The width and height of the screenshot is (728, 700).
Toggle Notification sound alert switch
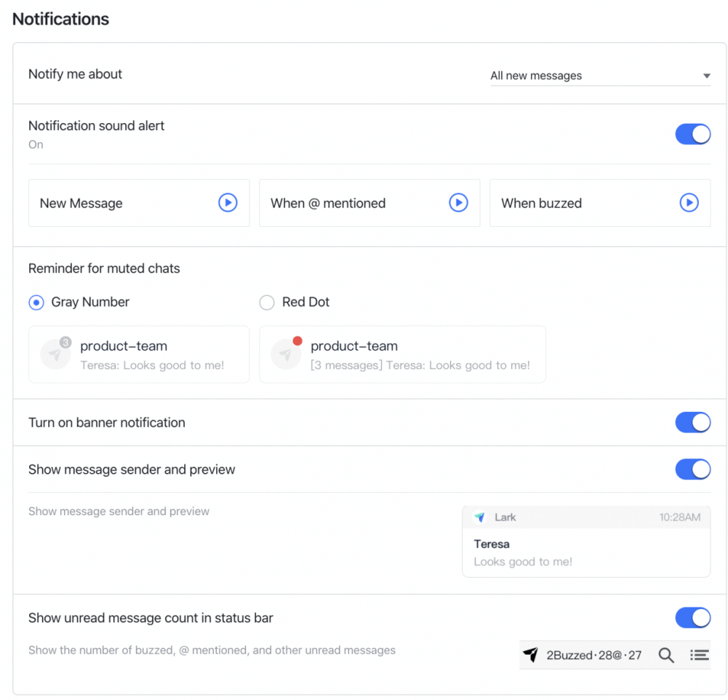pos(692,134)
